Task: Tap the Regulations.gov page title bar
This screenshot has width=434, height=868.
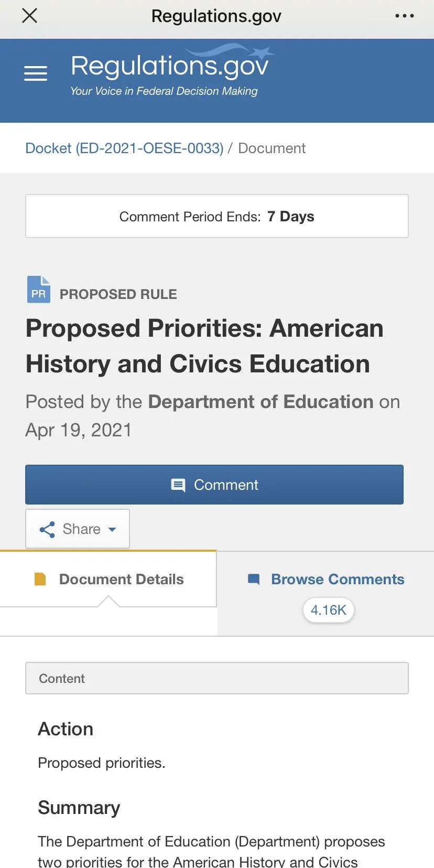Action: tap(216, 16)
